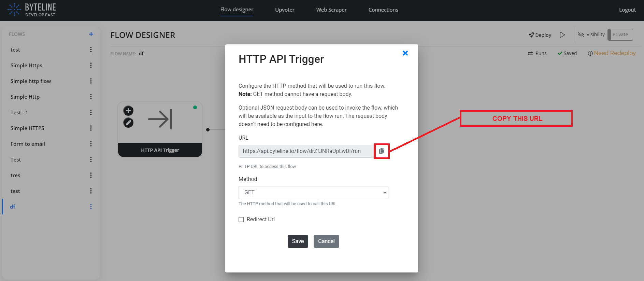Select the Simple http flow item
Screen dimensions: 644x281
point(31,81)
